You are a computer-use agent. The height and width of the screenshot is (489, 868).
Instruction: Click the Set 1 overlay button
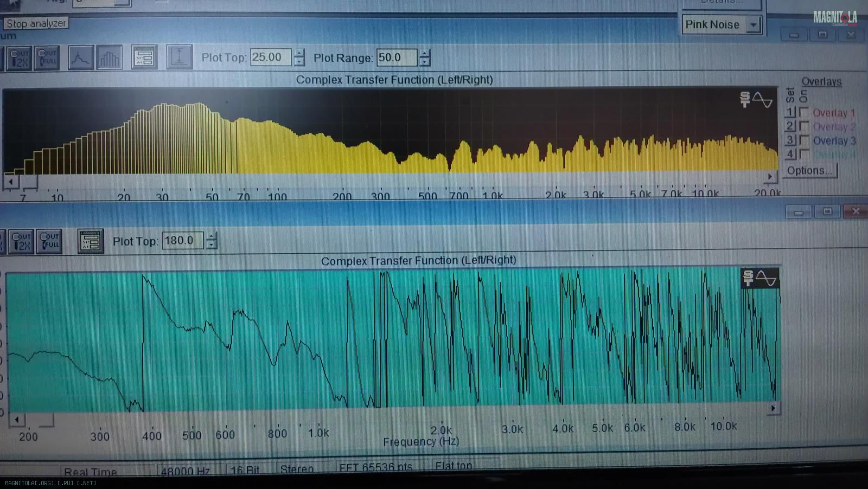[x=790, y=112]
